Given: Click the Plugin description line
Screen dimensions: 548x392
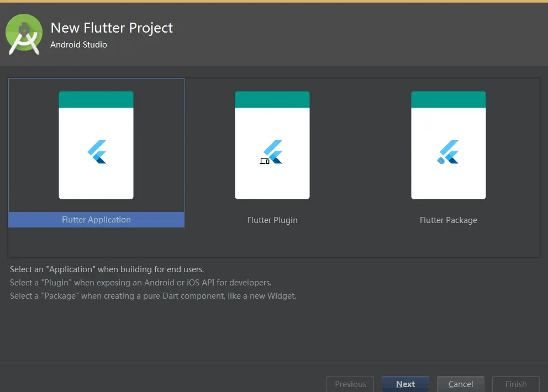Looking at the screenshot, I should (141, 283).
